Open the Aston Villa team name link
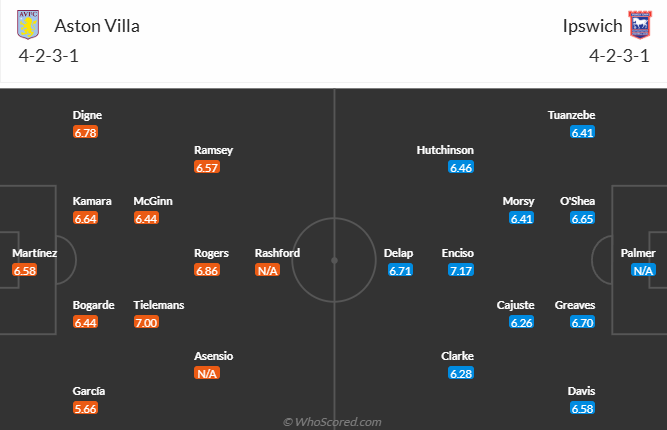 coord(97,26)
